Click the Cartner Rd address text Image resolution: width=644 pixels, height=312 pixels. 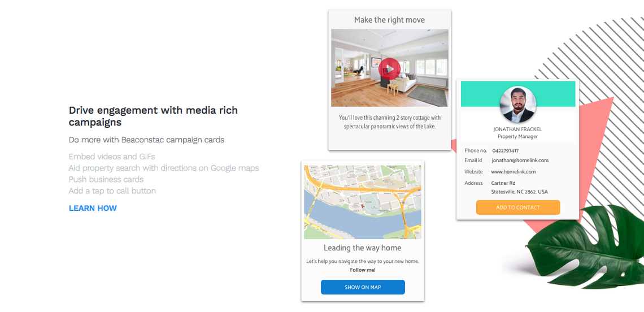503,183
